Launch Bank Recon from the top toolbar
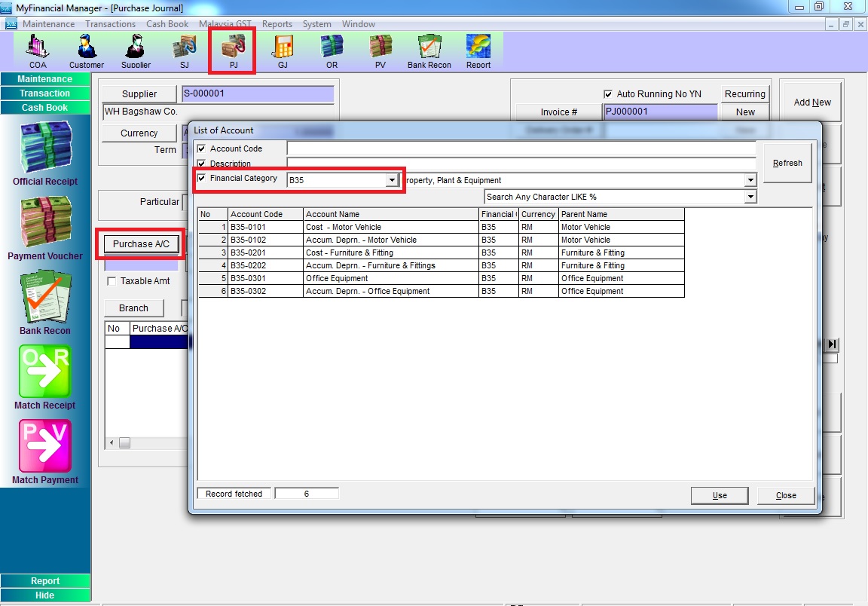The width and height of the screenshot is (868, 606). point(429,50)
